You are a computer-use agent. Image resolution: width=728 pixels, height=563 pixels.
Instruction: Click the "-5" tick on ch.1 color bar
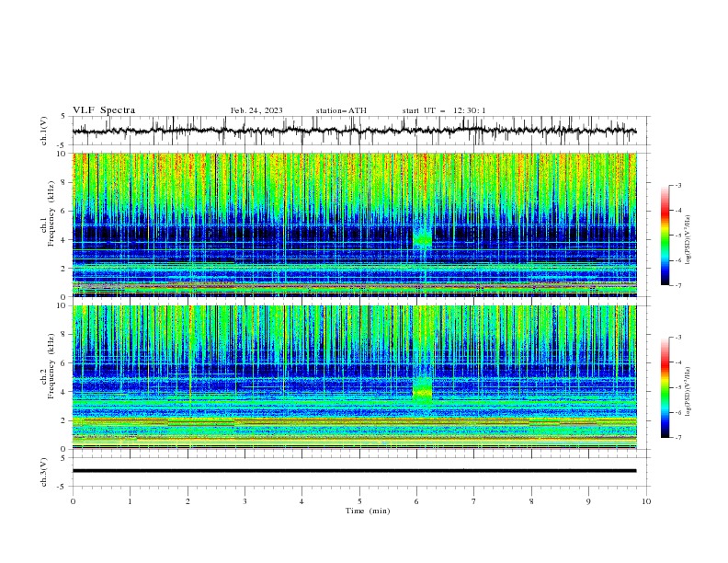coord(677,236)
